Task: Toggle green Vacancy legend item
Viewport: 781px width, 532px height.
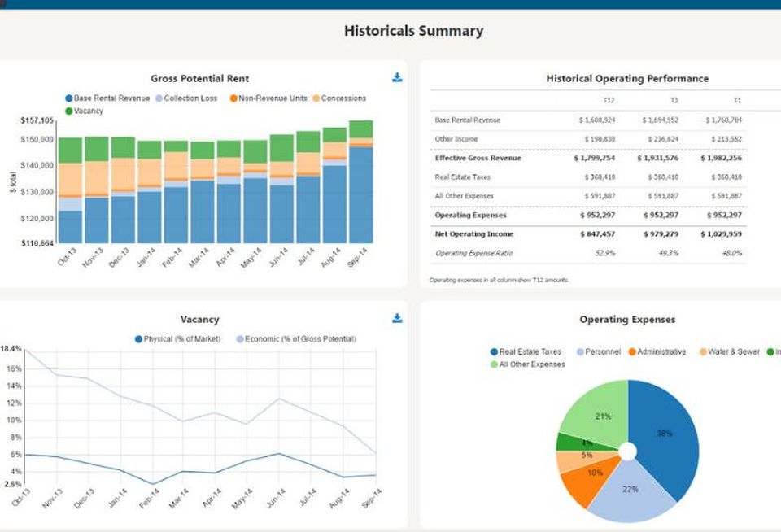Action: [84, 111]
